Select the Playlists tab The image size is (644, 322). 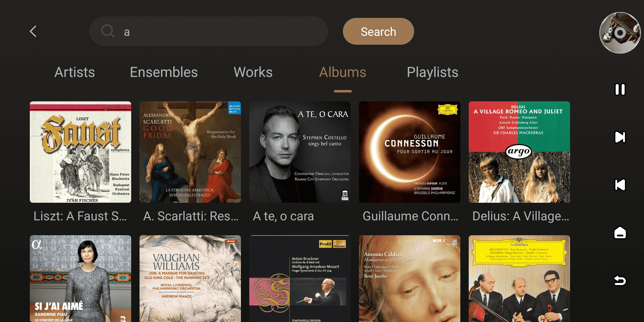[x=432, y=72]
